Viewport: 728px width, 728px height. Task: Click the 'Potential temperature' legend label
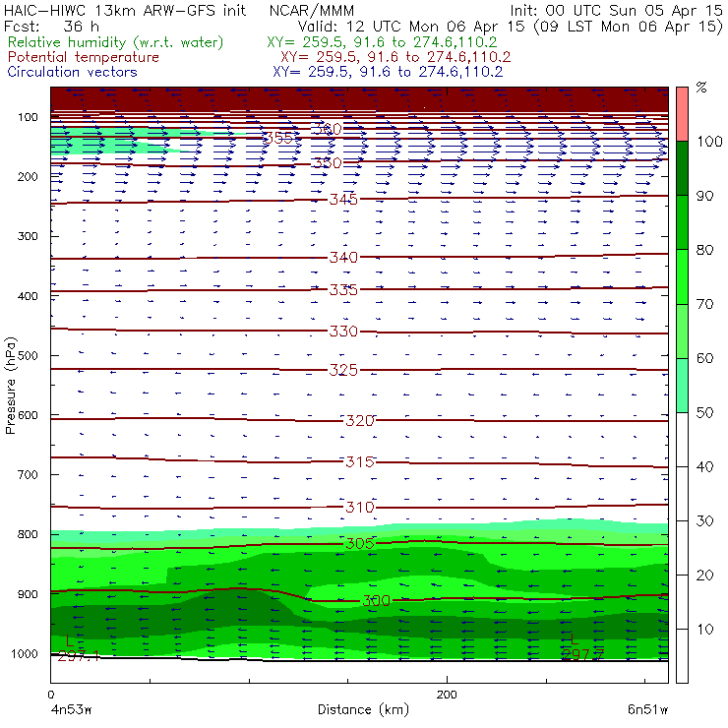tap(84, 57)
